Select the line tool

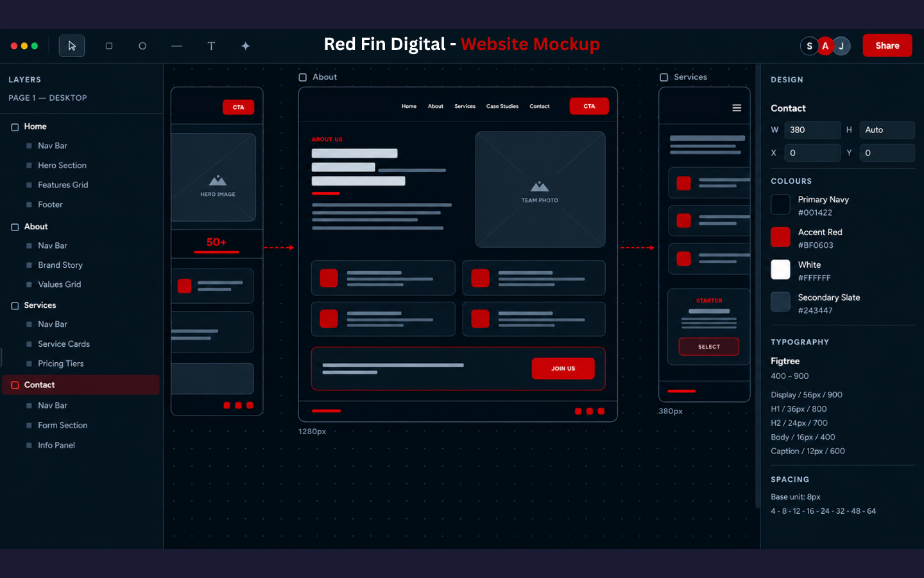(176, 46)
